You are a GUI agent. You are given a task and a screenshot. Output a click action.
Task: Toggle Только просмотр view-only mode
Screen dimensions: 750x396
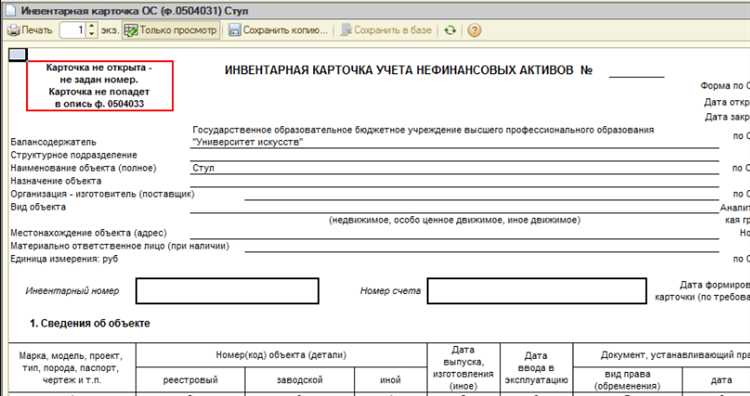tap(170, 30)
